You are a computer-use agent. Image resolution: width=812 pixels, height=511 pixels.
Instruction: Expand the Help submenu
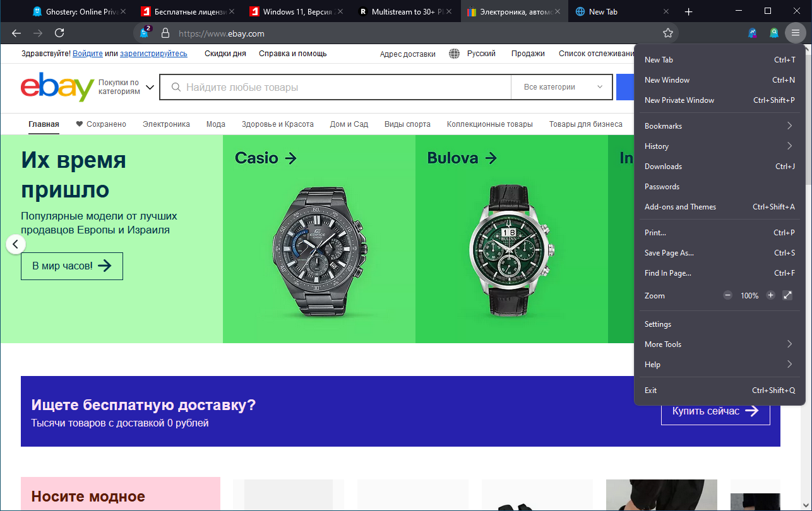720,365
